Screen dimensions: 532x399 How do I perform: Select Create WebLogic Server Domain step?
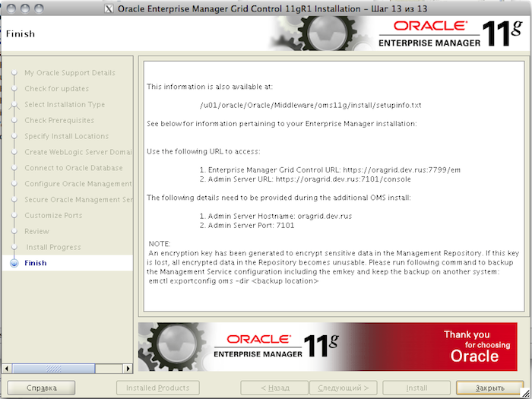pyautogui.click(x=78, y=152)
